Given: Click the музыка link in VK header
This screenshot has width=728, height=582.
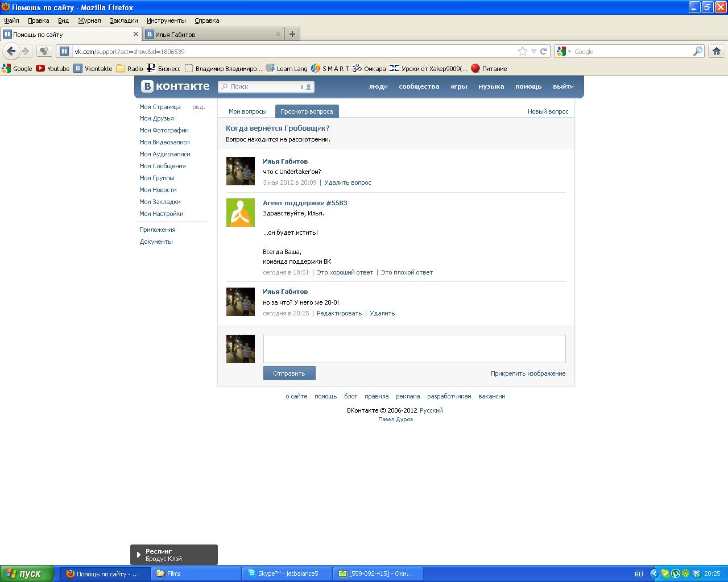Looking at the screenshot, I should (491, 86).
